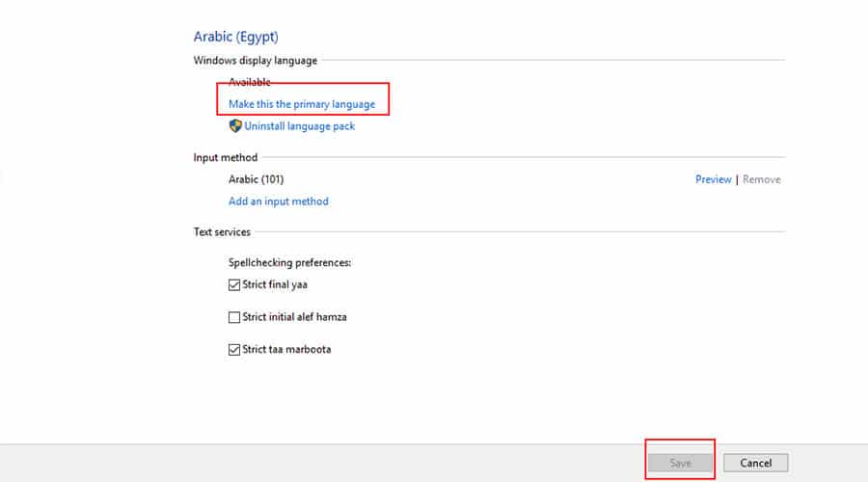Click Remove next to Arabic (101)
Screen dimensions: 868x482
click(761, 179)
